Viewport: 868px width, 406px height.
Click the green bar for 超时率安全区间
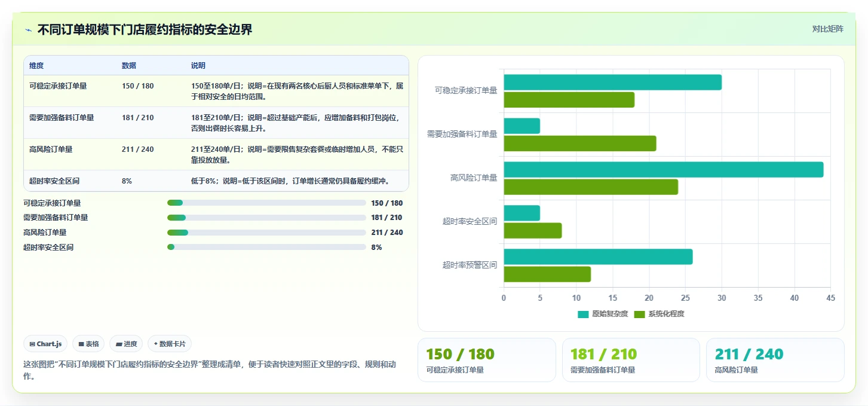coord(533,231)
